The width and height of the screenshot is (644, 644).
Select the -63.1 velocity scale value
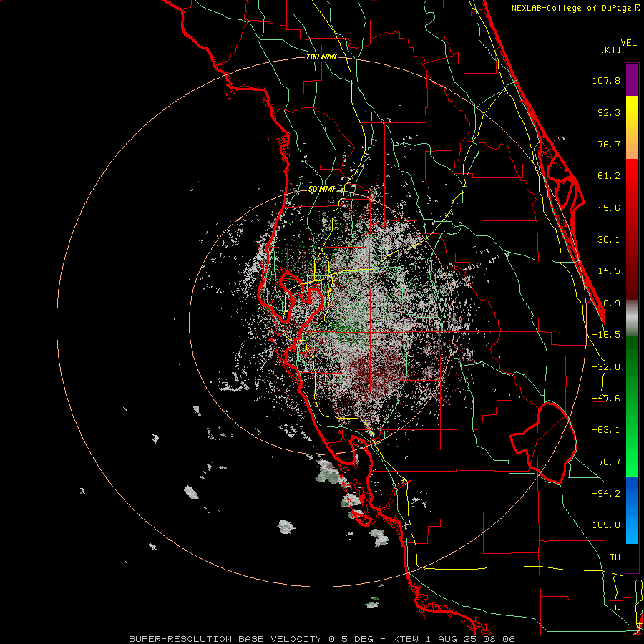point(606,430)
